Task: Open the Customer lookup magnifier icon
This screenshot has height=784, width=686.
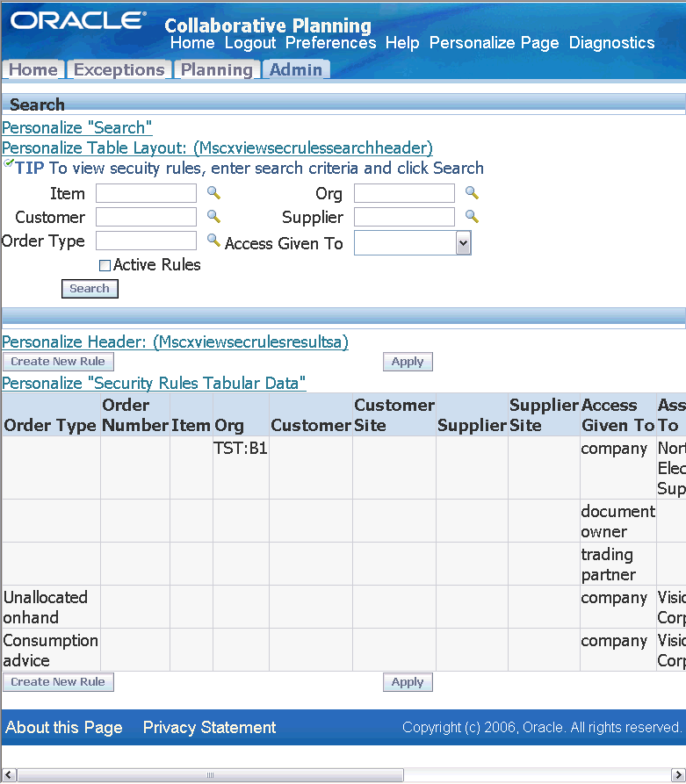Action: click(x=214, y=216)
